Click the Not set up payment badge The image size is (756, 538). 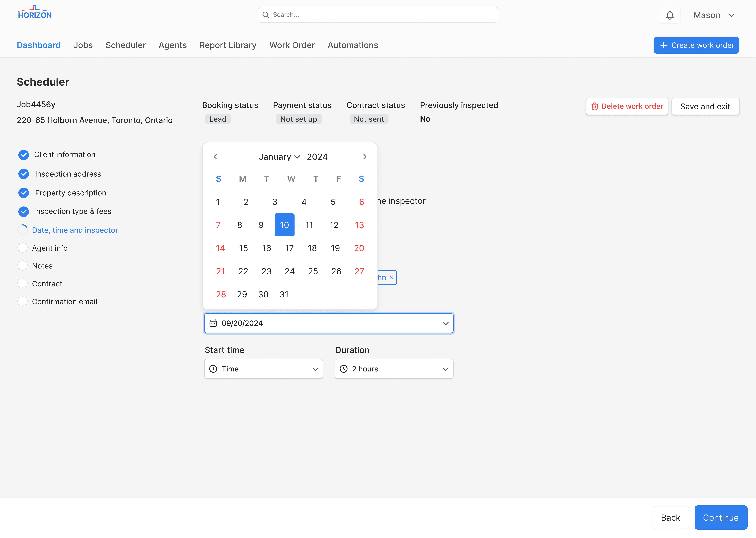(x=299, y=119)
